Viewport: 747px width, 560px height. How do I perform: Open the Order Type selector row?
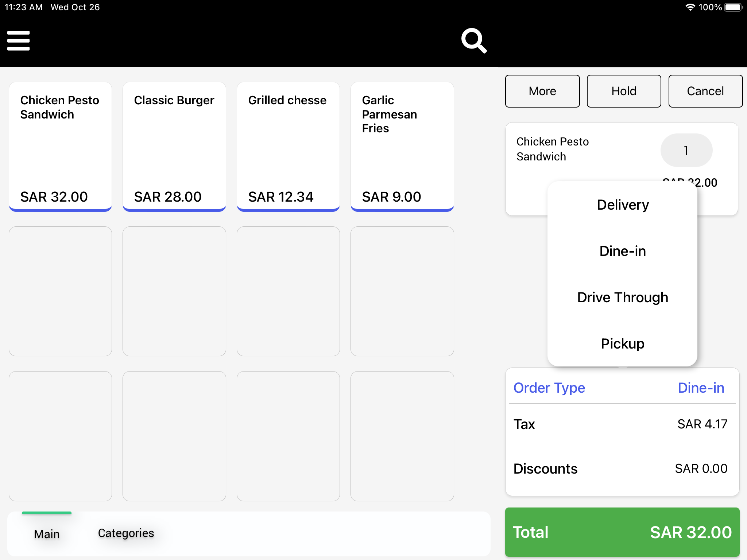pyautogui.click(x=622, y=388)
